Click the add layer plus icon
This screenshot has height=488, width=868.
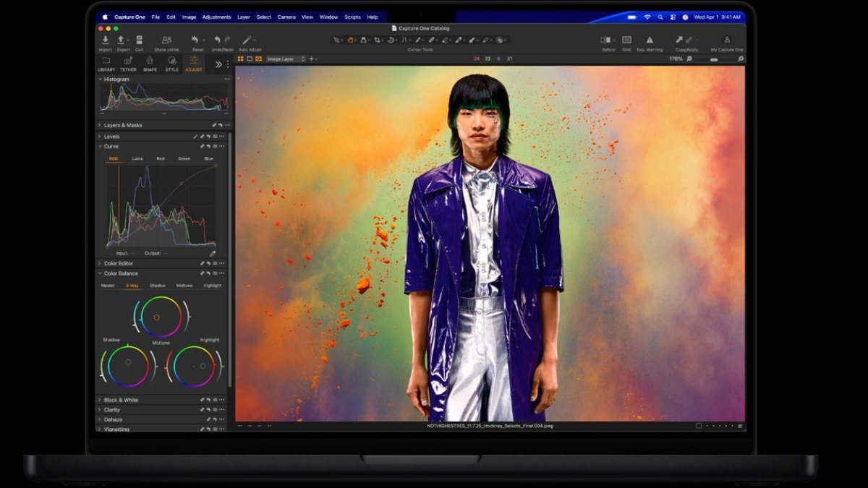click(x=311, y=59)
